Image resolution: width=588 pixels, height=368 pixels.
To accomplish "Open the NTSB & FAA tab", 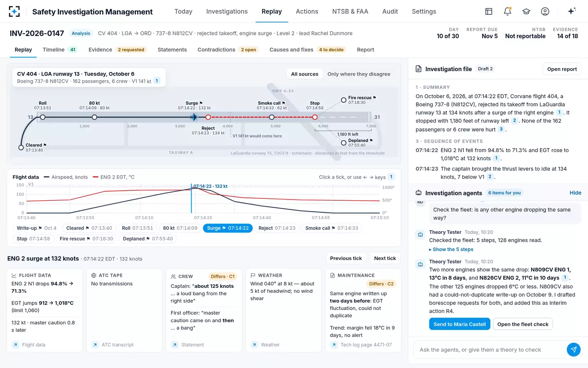I will tap(350, 11).
